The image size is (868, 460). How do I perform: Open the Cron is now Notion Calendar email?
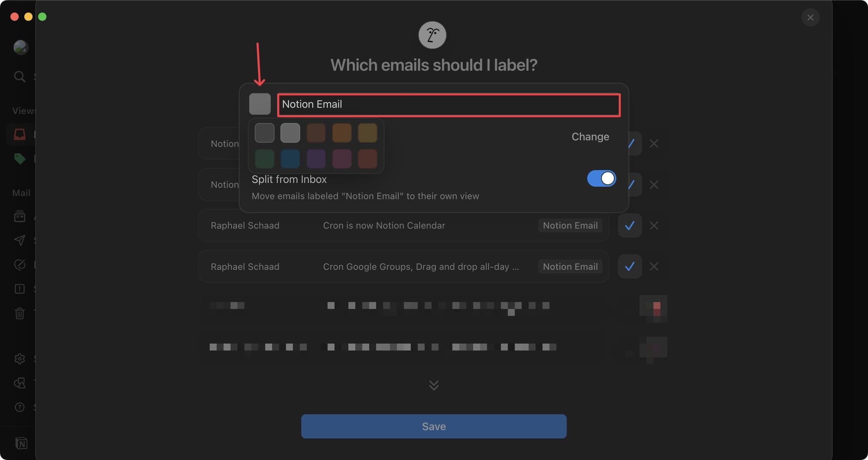[x=404, y=225]
